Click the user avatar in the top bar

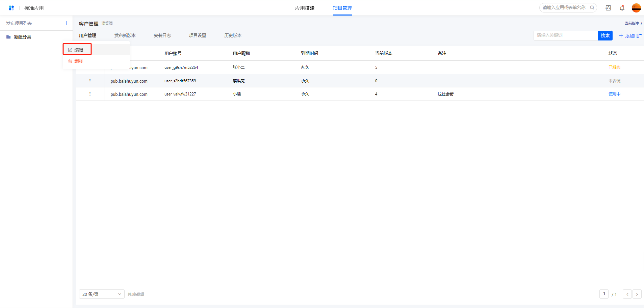(x=636, y=8)
